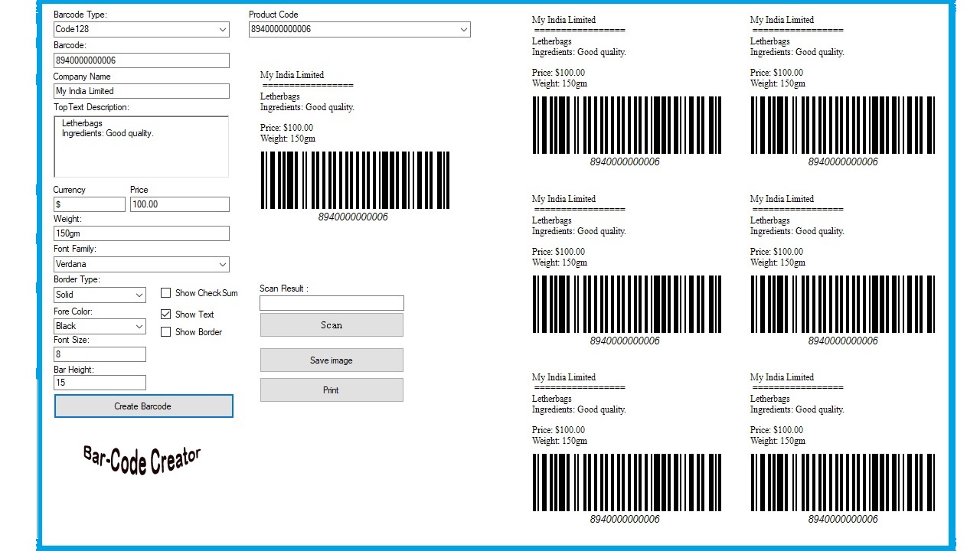Click the Create Barcode button
This screenshot has width=980, height=551.
[x=143, y=406]
